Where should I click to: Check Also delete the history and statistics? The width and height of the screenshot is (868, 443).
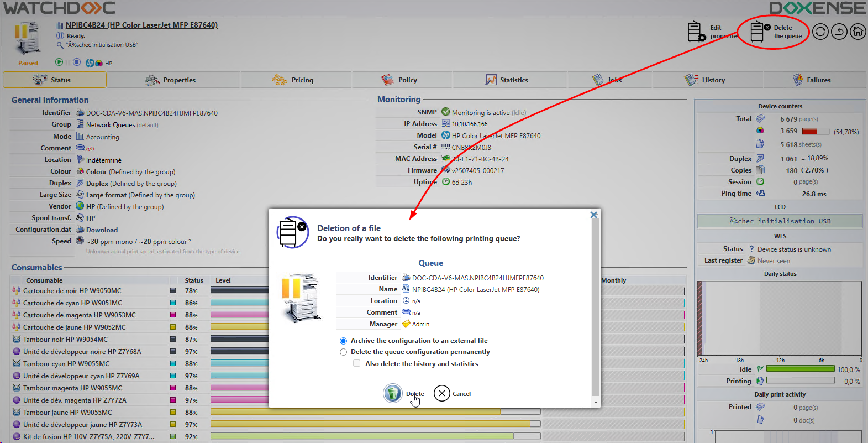click(356, 363)
